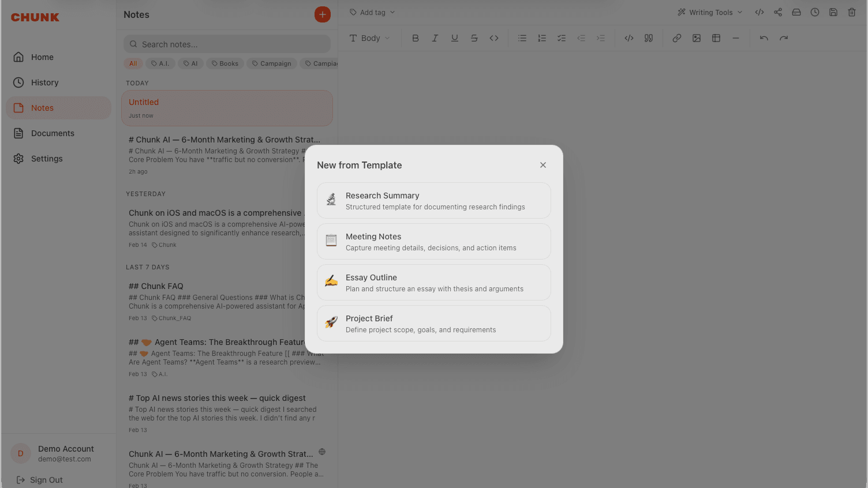Open the Body text style dropdown
The image size is (868, 488).
370,37
